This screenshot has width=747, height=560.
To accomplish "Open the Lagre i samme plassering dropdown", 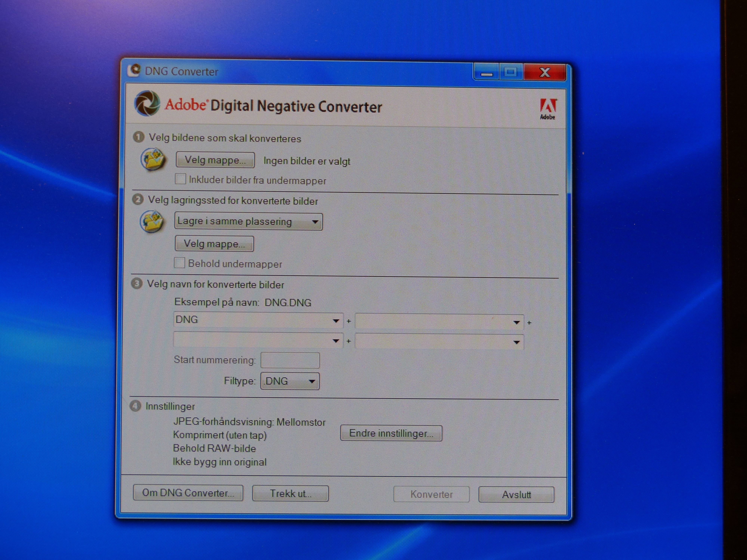I will pyautogui.click(x=249, y=222).
